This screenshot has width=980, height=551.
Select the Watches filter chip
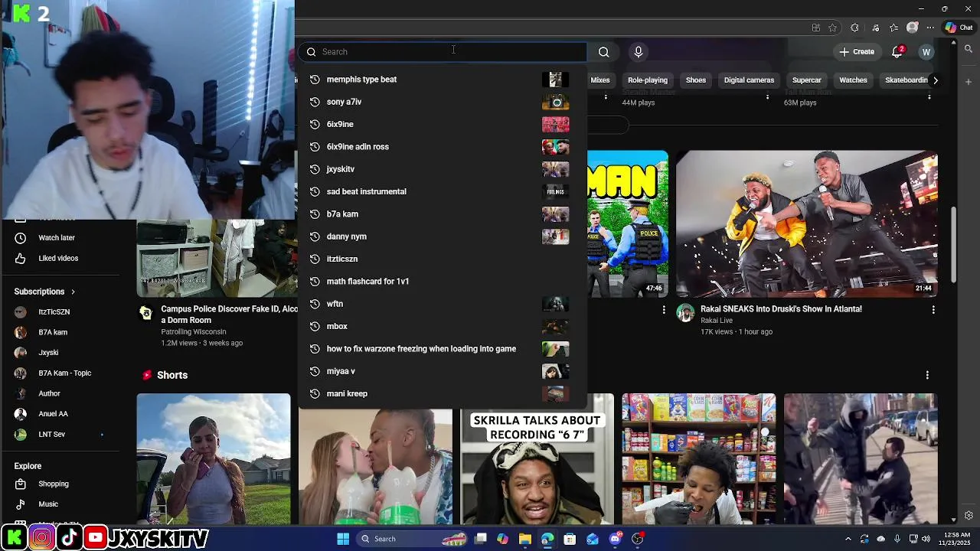point(853,80)
